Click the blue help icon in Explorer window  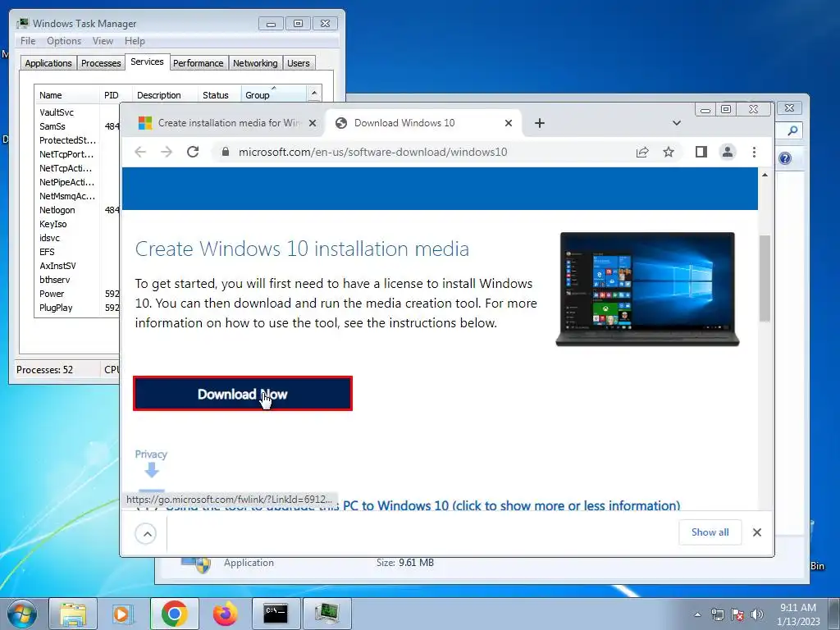click(x=785, y=158)
